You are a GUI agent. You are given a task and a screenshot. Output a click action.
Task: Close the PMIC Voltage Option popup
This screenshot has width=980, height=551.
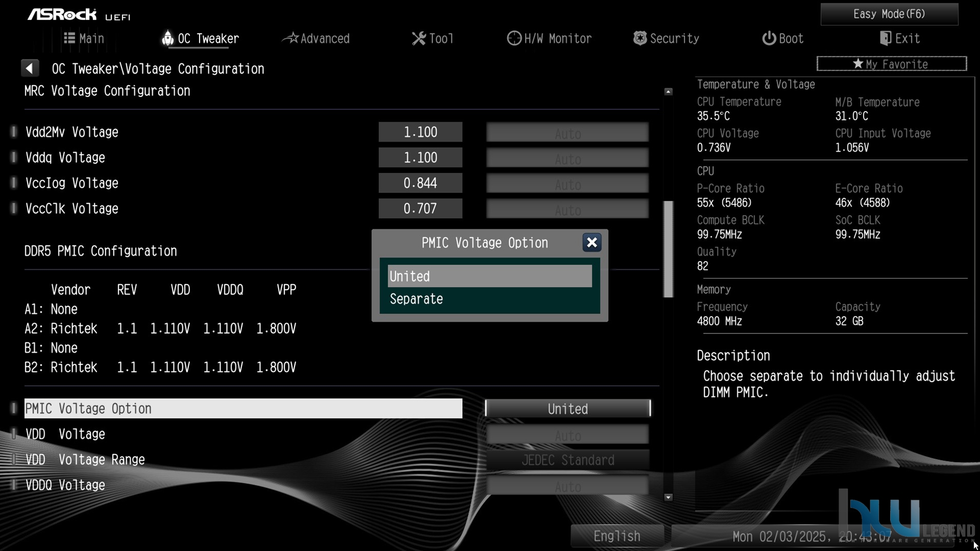[592, 242]
